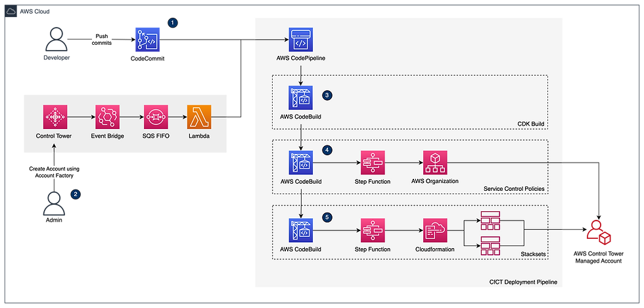Click the Event Bridge icon
The height and width of the screenshot is (308, 644).
coord(107,116)
